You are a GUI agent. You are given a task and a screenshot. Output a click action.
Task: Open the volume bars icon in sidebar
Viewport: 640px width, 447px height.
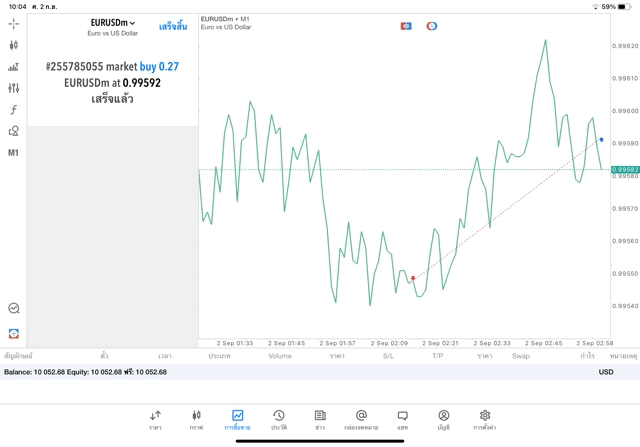point(13,67)
